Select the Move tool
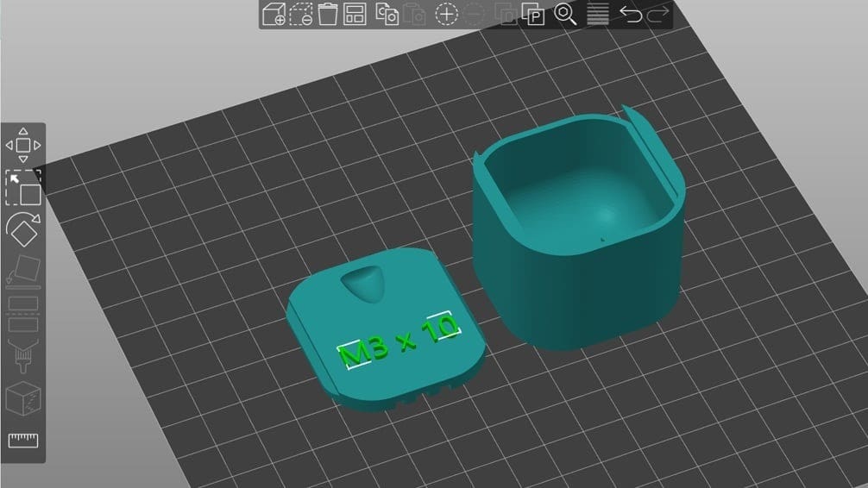868x488 pixels. tap(23, 145)
